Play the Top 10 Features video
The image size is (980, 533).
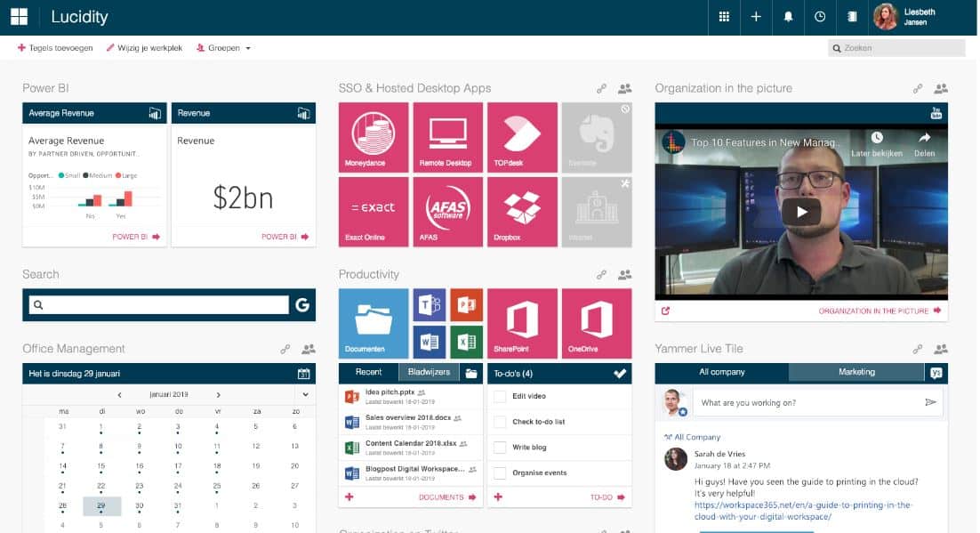click(x=801, y=212)
